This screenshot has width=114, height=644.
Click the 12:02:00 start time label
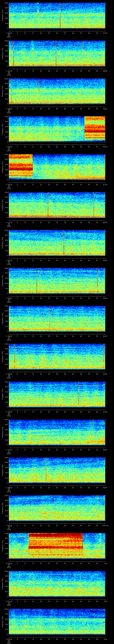[x=9, y=639]
